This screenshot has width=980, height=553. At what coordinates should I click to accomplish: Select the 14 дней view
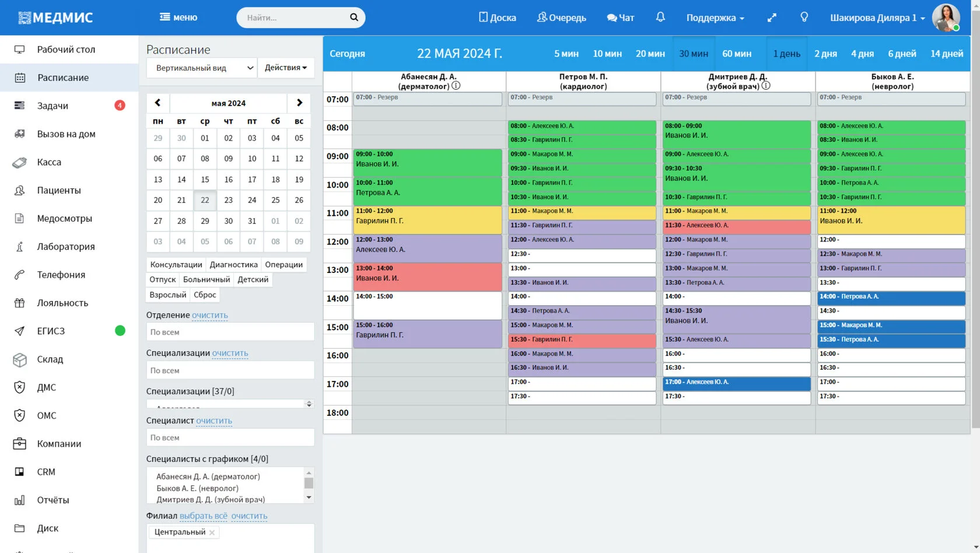click(x=946, y=54)
